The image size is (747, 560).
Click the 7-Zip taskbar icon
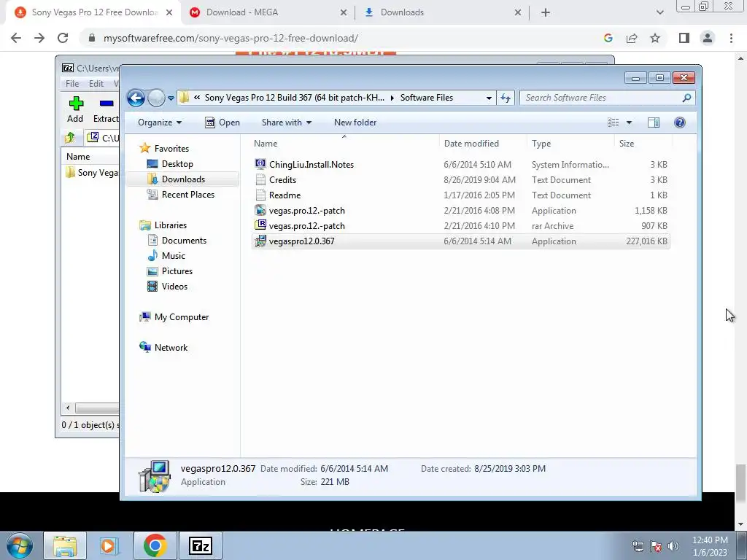pyautogui.click(x=200, y=545)
